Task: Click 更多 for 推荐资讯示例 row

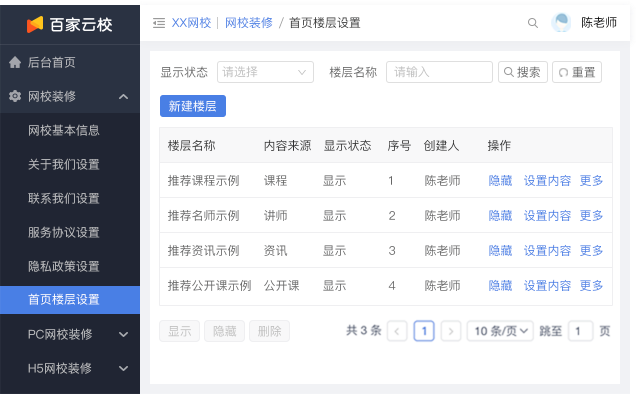Action: pyautogui.click(x=591, y=251)
